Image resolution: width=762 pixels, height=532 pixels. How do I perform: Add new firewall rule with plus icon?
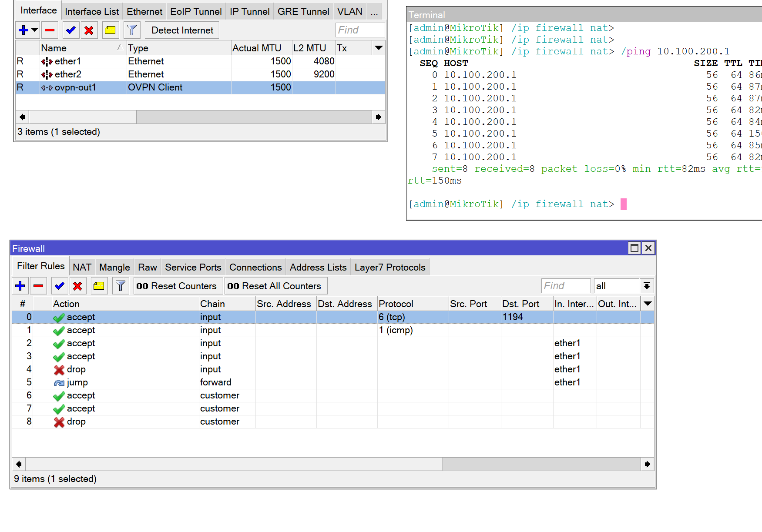click(x=20, y=286)
